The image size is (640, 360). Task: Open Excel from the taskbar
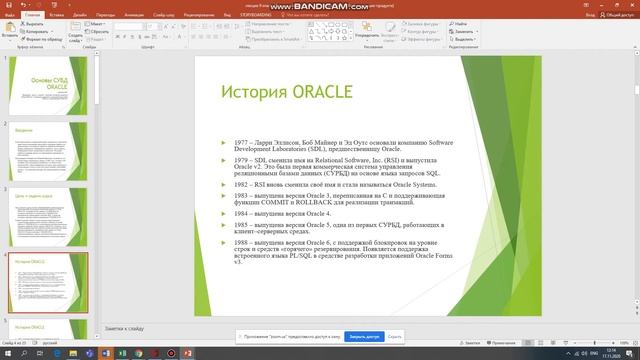pos(122,353)
